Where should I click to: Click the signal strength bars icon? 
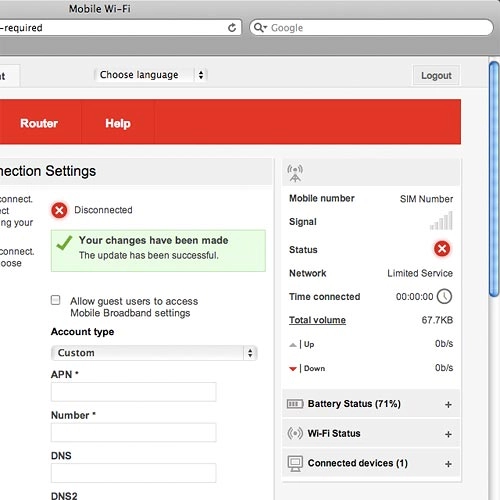[x=442, y=221]
